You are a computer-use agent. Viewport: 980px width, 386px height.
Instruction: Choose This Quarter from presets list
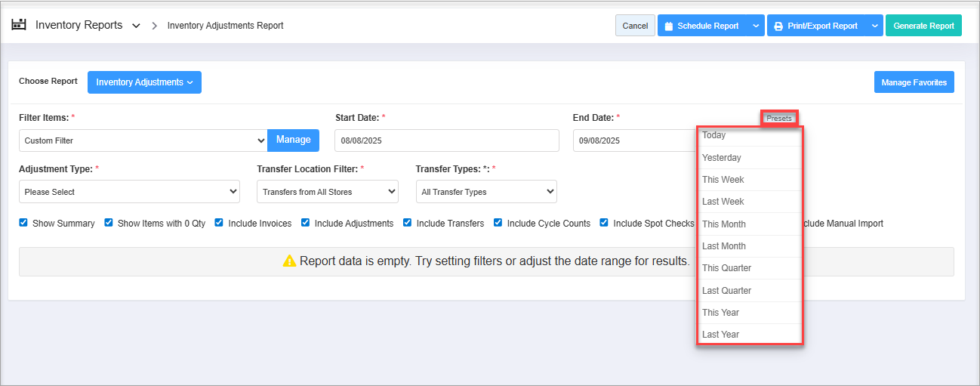click(x=726, y=268)
